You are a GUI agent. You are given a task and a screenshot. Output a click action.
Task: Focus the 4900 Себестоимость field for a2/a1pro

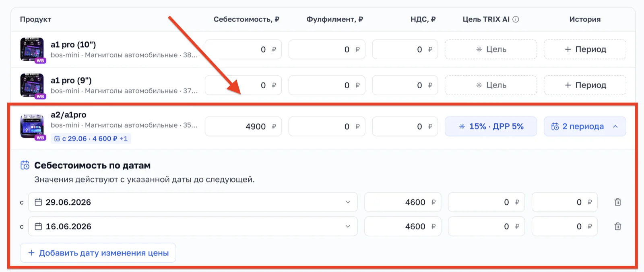[x=243, y=127]
